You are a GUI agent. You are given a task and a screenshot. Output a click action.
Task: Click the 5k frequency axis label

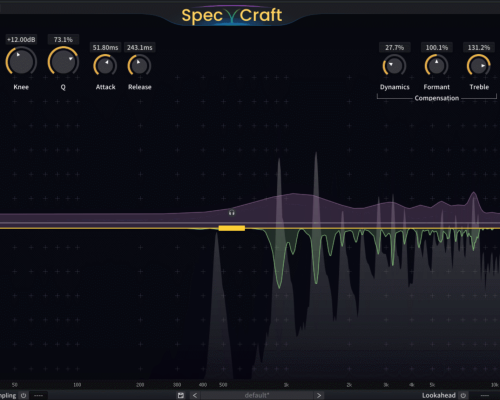[x=432, y=385]
